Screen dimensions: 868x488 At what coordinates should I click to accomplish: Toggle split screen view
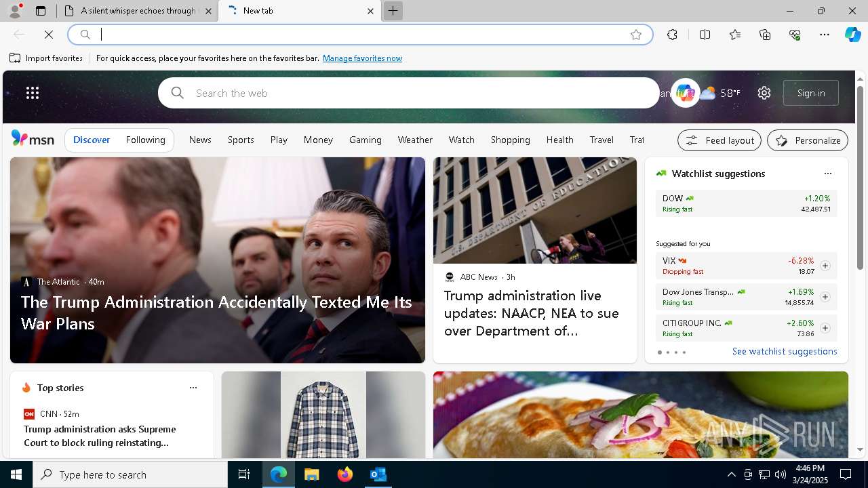point(705,35)
